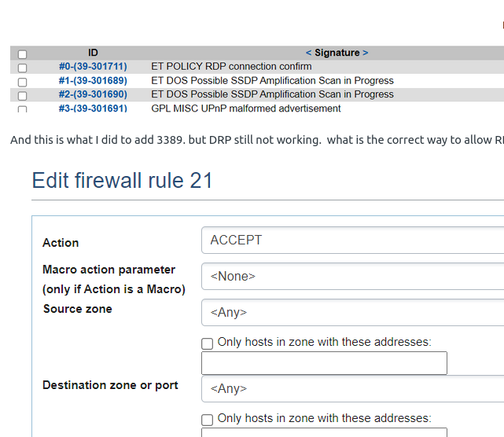The width and height of the screenshot is (504, 437).
Task: Mark checkbox for GPL MISC UPnP row
Action: pos(22,109)
